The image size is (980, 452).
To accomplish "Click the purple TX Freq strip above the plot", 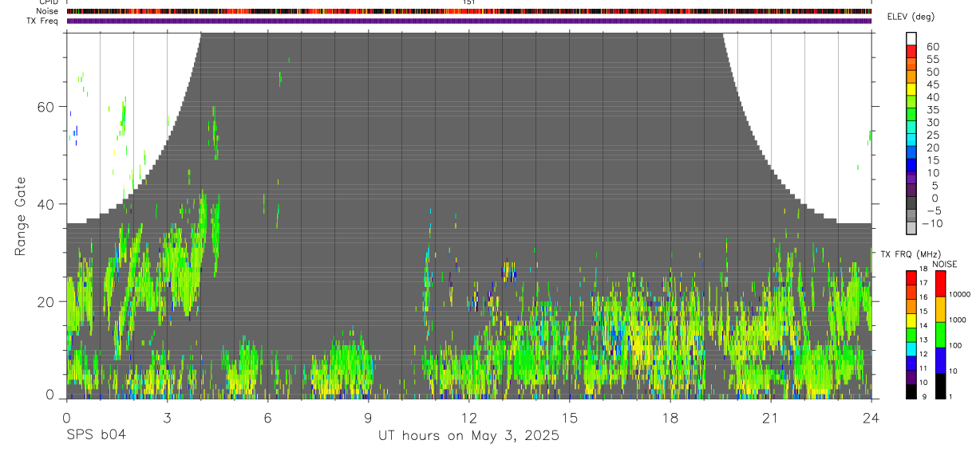I will pos(468,21).
